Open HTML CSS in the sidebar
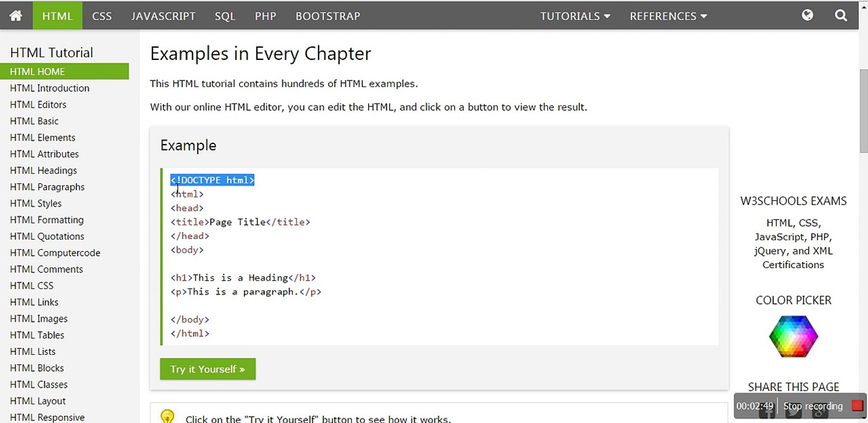Viewport: 868px width, 423px height. (32, 286)
